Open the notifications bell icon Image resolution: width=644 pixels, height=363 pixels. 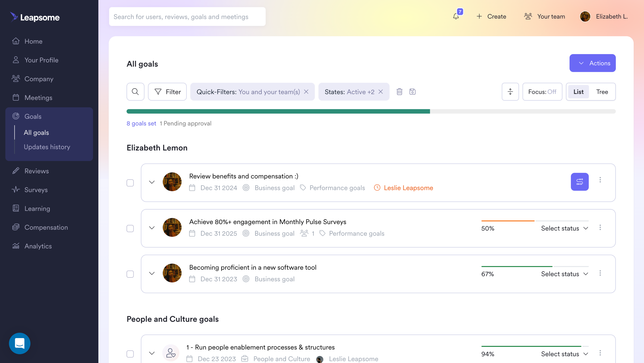(x=456, y=16)
